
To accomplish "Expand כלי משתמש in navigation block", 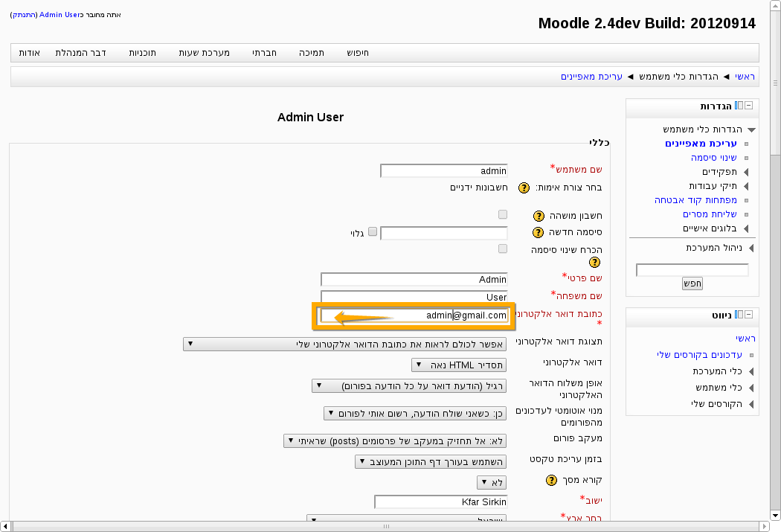I will (x=751, y=388).
